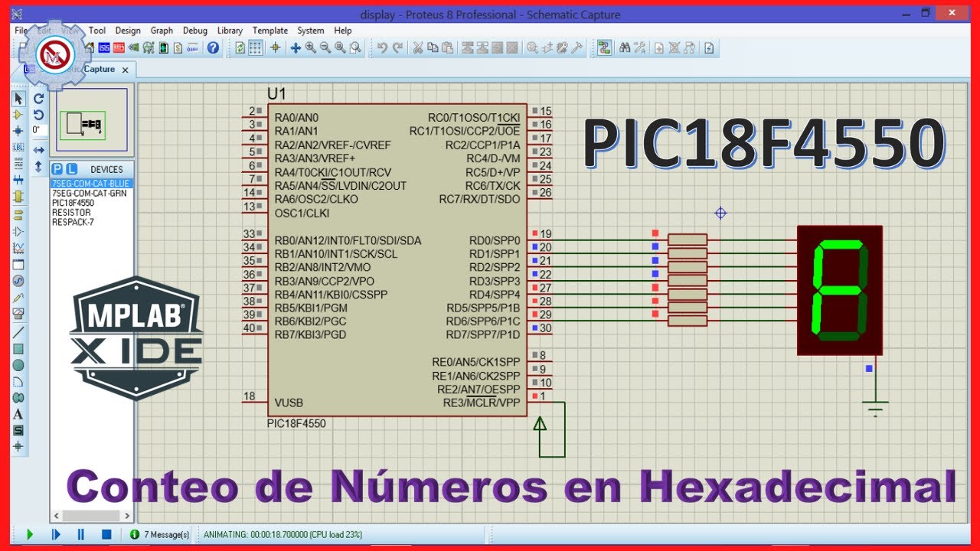The height and width of the screenshot is (551, 980).
Task: Add a new sheet icon
Action: [659, 47]
